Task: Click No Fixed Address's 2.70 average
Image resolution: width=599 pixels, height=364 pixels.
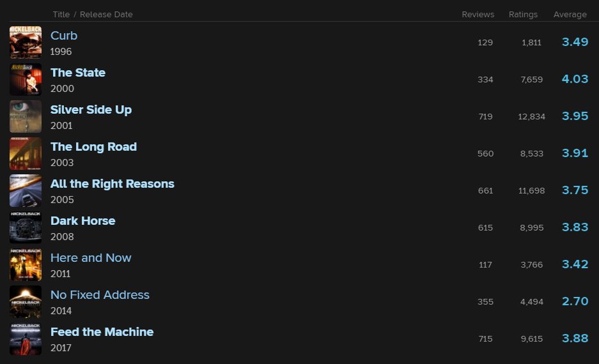Action: tap(575, 301)
